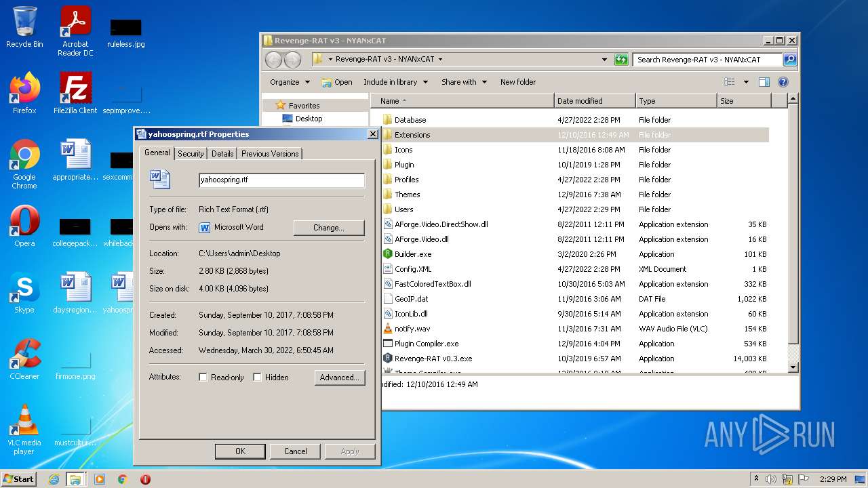Image resolution: width=868 pixels, height=488 pixels.
Task: Open the Previous Versions tab
Action: [270, 154]
